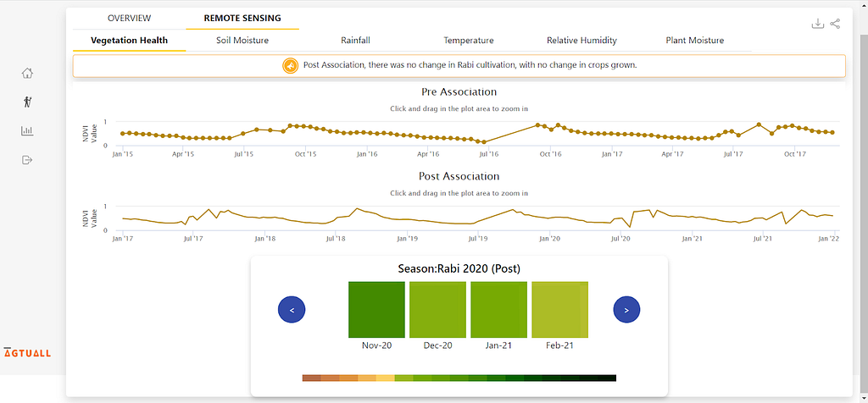The width and height of the screenshot is (868, 403).
Task: Select the Plant Moisture tab
Action: point(695,41)
